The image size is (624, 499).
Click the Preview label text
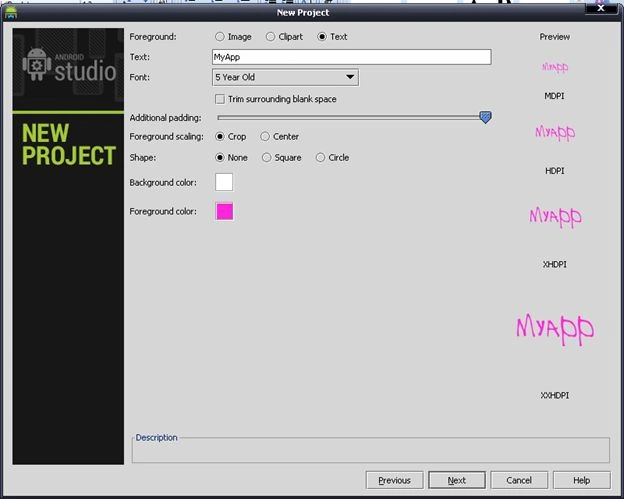(555, 37)
